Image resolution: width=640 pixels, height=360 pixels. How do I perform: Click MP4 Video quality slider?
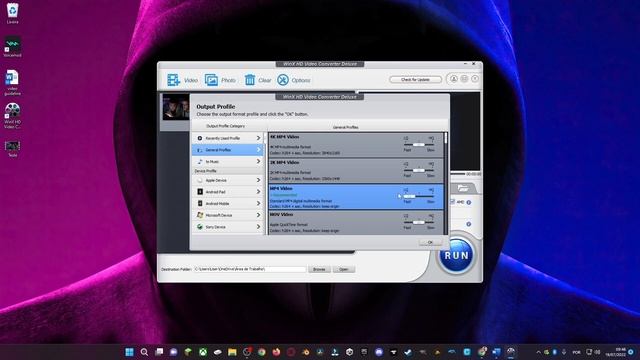tap(418, 196)
